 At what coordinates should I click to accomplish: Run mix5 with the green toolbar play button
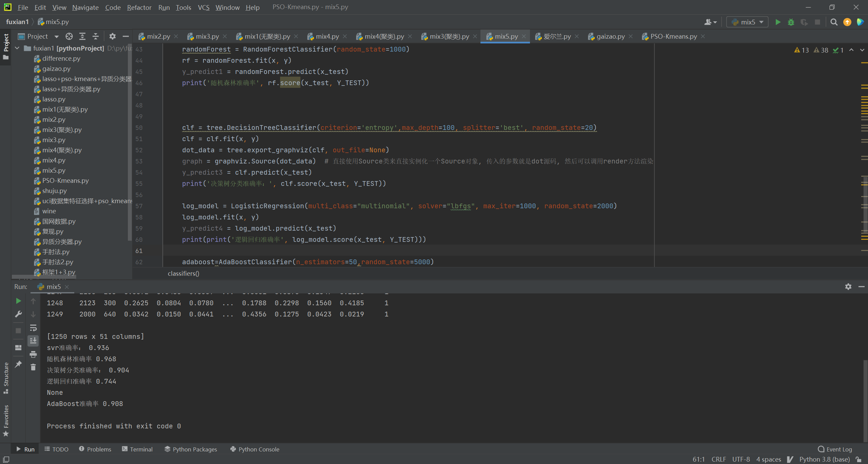[778, 22]
